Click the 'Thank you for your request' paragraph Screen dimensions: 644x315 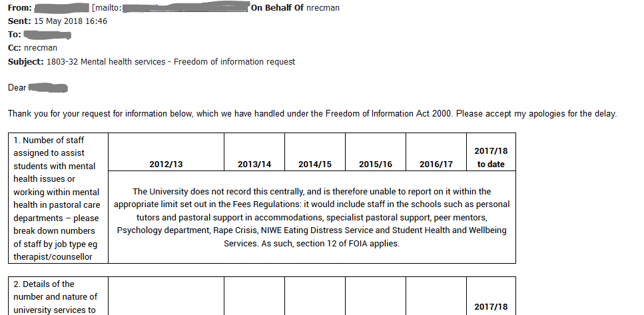312,113
